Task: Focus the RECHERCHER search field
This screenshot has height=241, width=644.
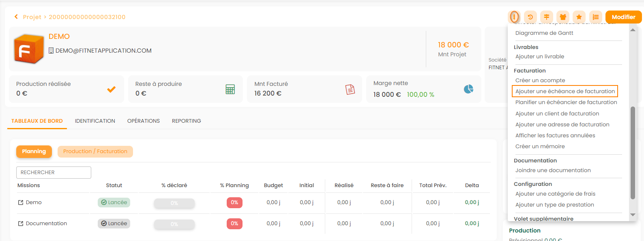Action: (x=54, y=173)
